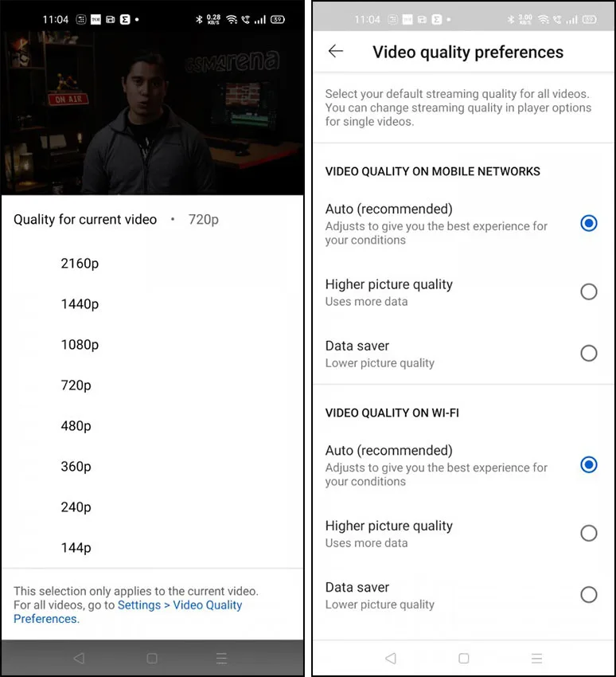Tap the home square on right phone
This screenshot has width=616, height=677.
pyautogui.click(x=464, y=658)
